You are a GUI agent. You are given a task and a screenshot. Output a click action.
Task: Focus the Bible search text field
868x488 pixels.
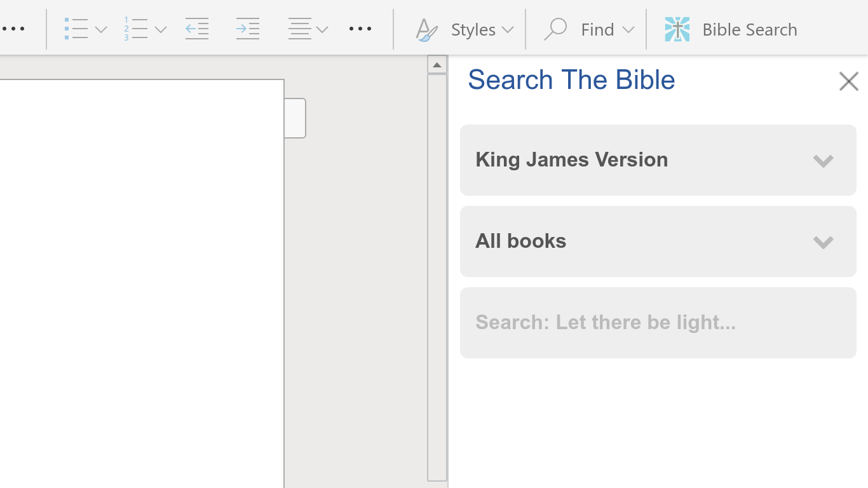(658, 323)
